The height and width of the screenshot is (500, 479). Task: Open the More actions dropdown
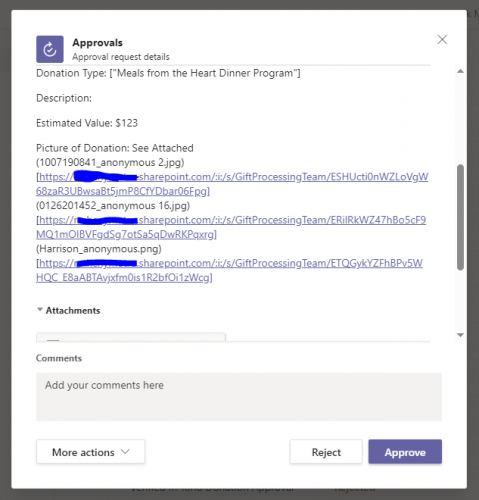(91, 452)
